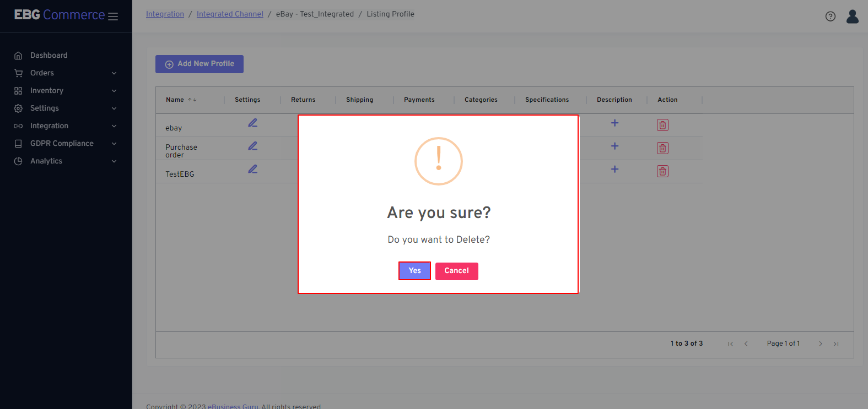868x409 pixels.
Task: Delete the Purchase order profile row
Action: (x=662, y=148)
